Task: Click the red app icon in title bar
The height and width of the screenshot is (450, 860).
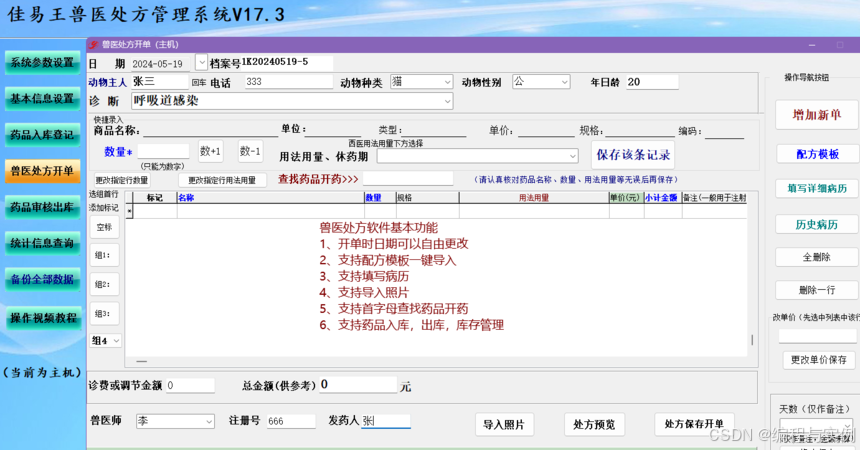Action: tap(94, 45)
